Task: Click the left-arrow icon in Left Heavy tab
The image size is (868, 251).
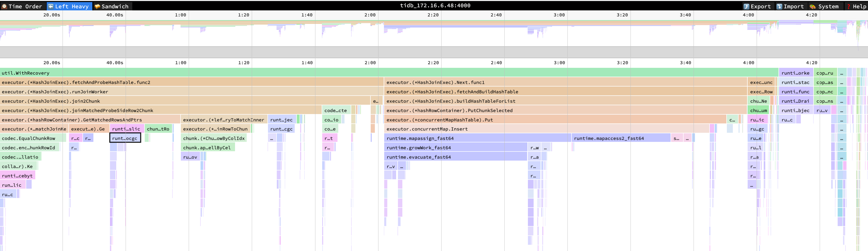Action: (51, 6)
